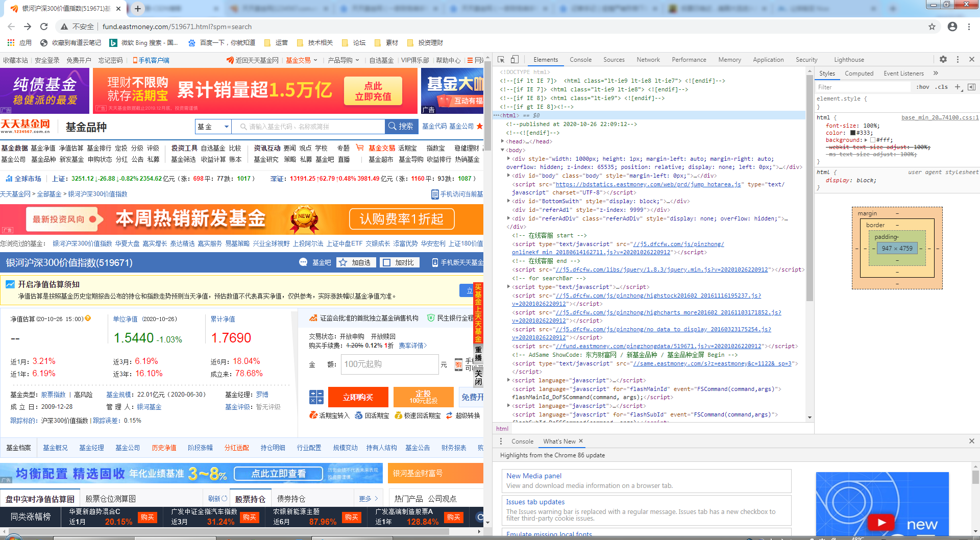Click the help icon beside 净值估算
The width and height of the screenshot is (980, 540).
pyautogui.click(x=88, y=318)
